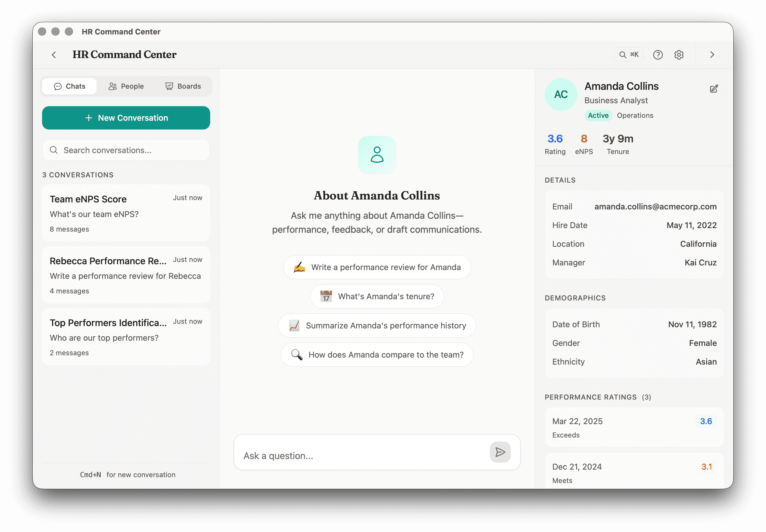Open the Team eNPS Score conversation

[x=126, y=213]
